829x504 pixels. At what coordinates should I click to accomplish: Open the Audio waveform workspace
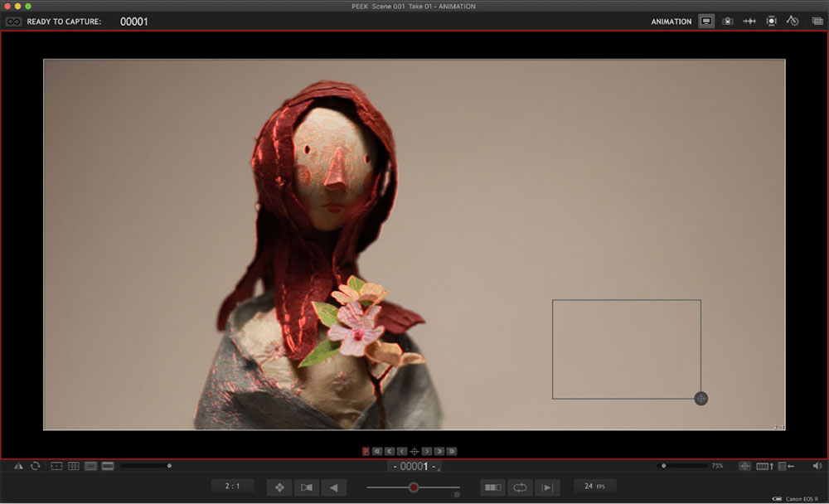[x=749, y=22]
